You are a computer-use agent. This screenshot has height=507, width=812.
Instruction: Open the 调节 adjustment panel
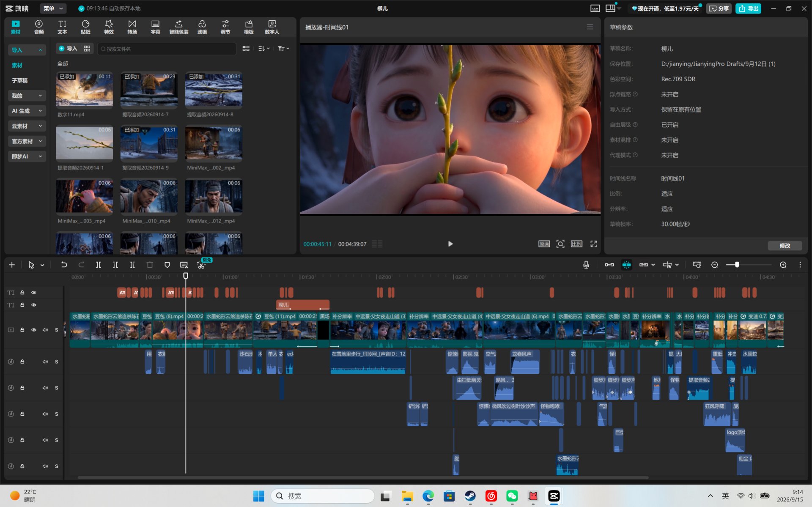[x=225, y=27]
